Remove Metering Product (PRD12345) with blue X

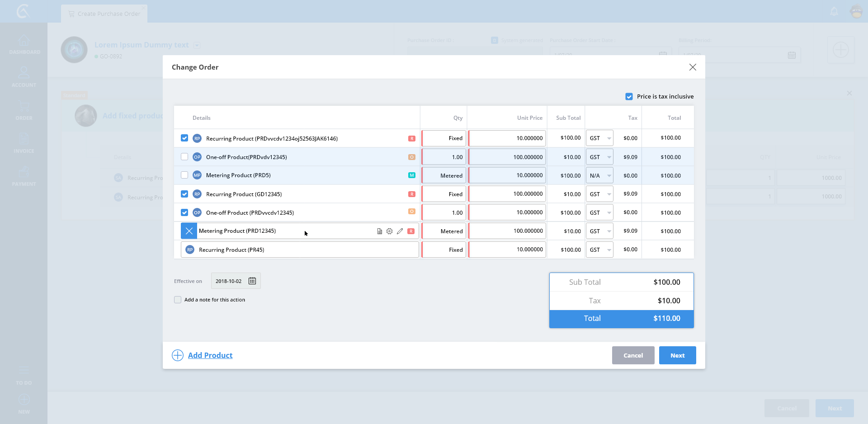(189, 231)
